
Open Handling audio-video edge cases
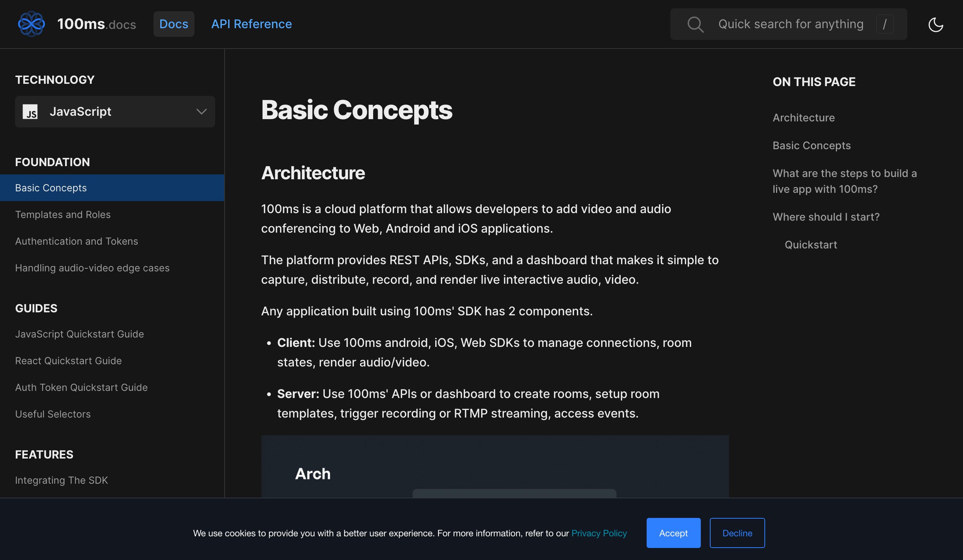point(92,268)
